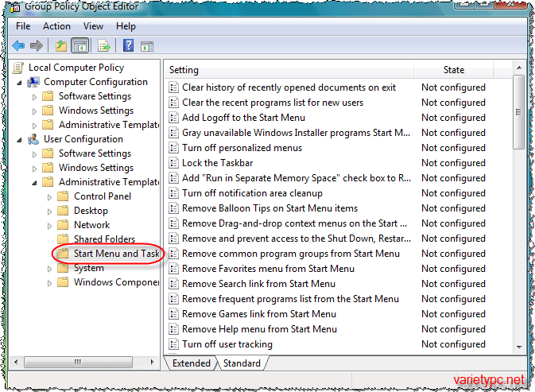Click the settings list vertical scrollbar thumb
This screenshot has height=392, width=535.
coord(518,112)
